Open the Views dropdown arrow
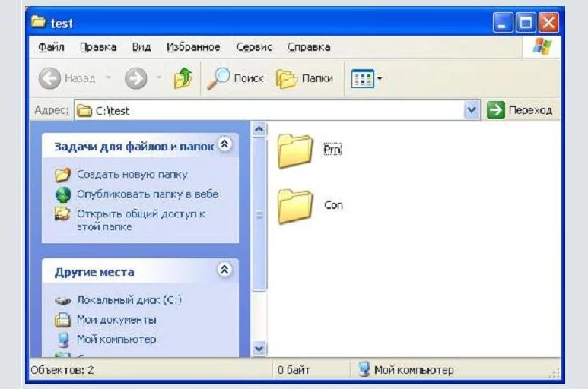Screen dimensions: 588x389 pyautogui.click(x=380, y=78)
